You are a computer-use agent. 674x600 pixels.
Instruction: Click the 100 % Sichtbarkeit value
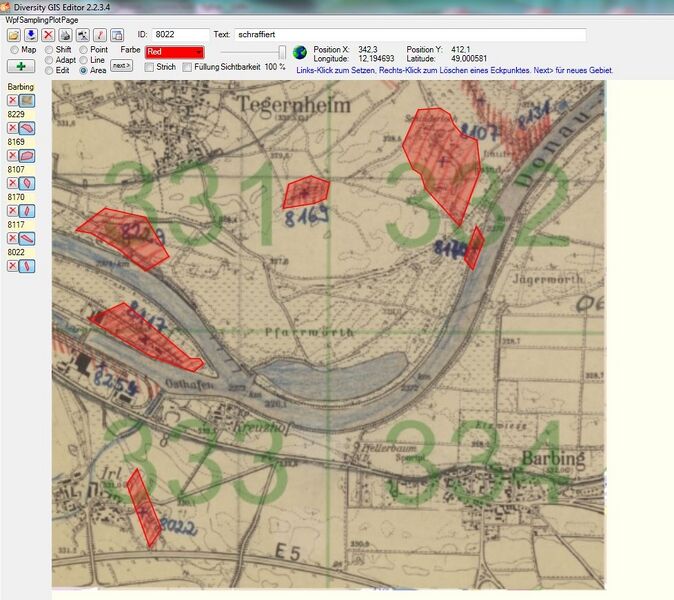click(x=275, y=67)
